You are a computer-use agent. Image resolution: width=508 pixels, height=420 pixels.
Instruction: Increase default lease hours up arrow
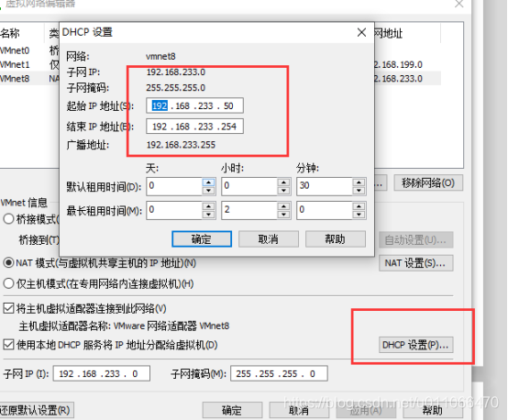tap(284, 182)
